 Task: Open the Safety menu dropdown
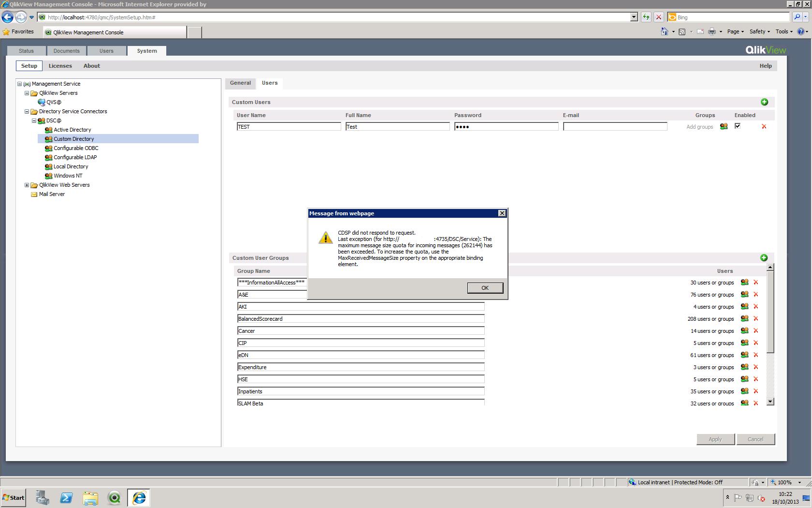(759, 31)
